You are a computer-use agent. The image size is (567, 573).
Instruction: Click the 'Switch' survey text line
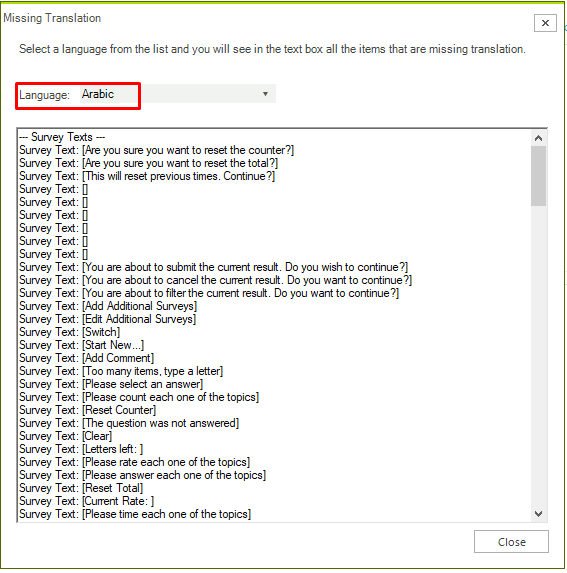pos(69,332)
